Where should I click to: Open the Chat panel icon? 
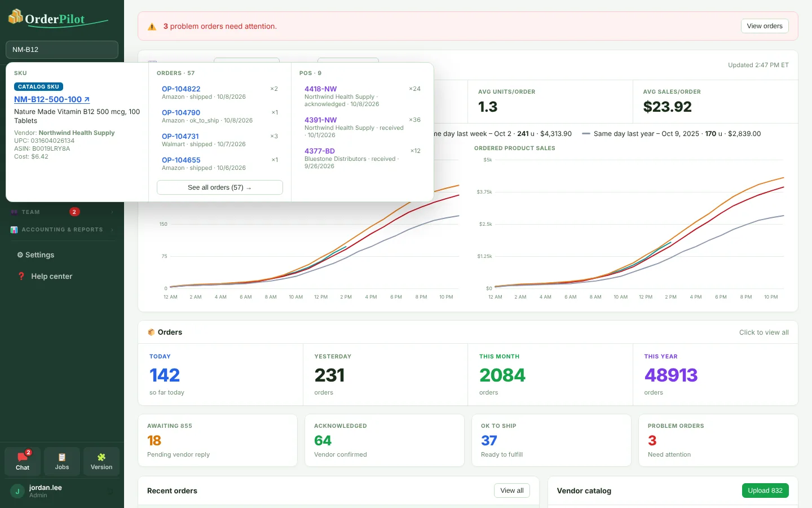(23, 457)
